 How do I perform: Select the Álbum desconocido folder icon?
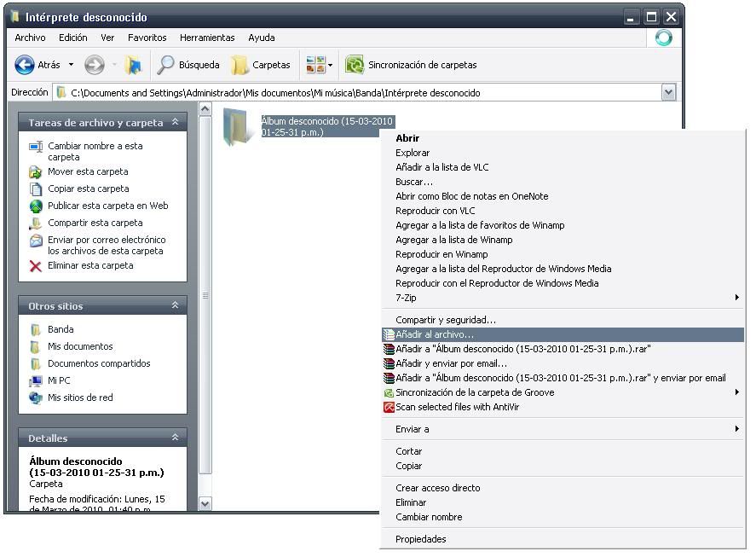pyautogui.click(x=234, y=127)
